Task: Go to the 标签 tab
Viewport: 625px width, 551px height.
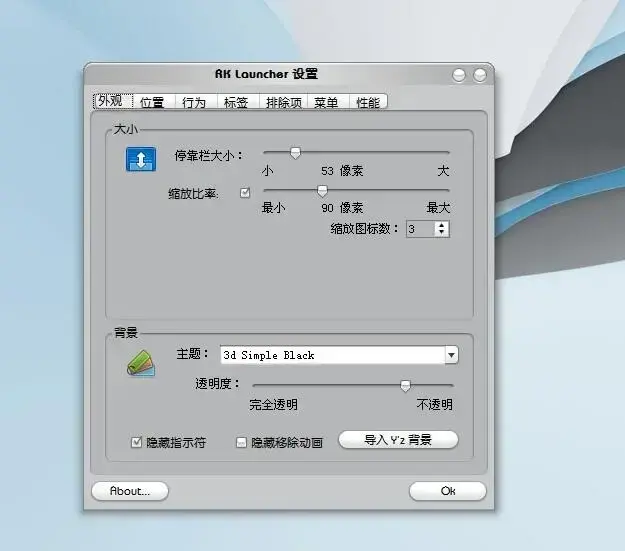Action: click(236, 102)
